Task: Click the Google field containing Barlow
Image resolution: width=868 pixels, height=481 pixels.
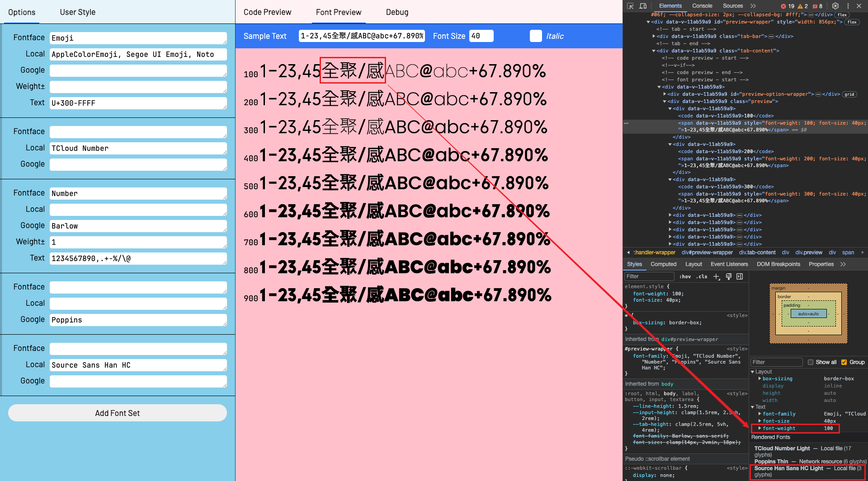Action: pos(138,226)
